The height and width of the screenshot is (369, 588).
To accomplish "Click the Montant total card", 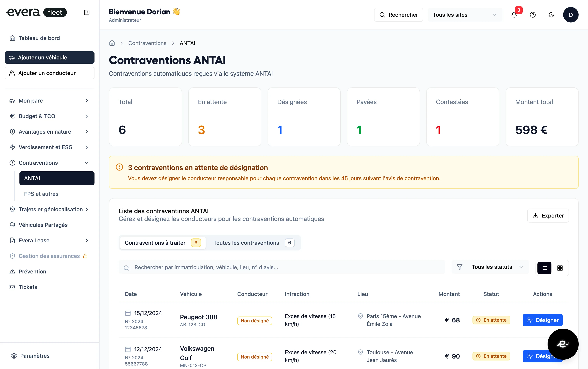I will (542, 117).
